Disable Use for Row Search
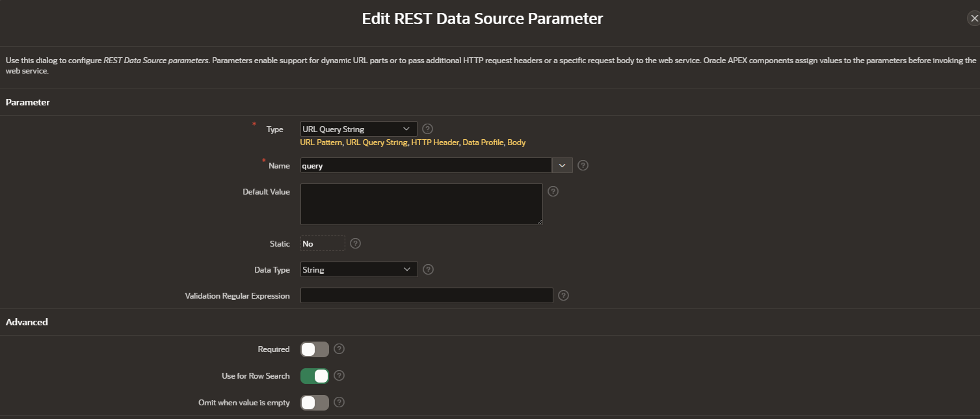 [x=315, y=375]
